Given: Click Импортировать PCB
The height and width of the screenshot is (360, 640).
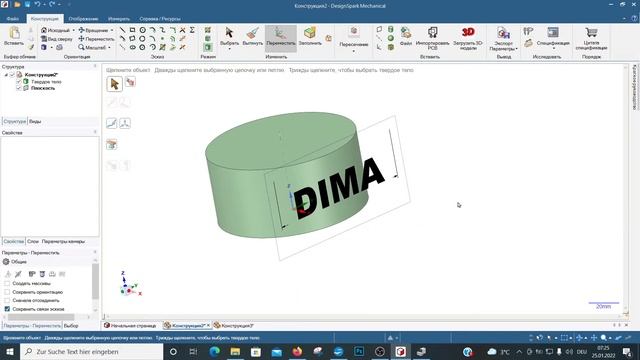Looking at the screenshot, I should pos(433,38).
